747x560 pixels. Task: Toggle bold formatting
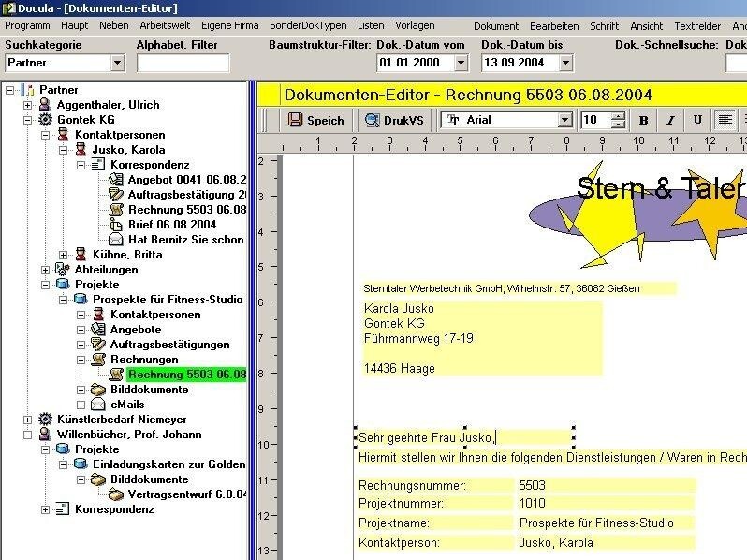pos(643,120)
